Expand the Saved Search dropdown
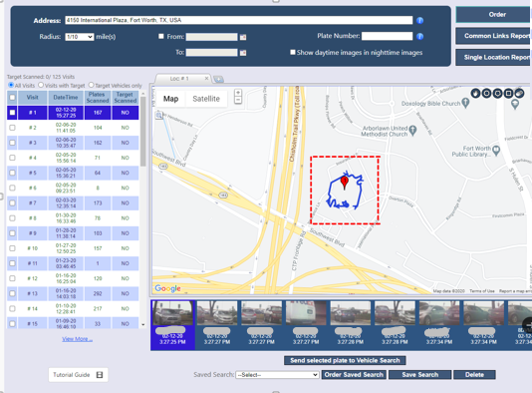The height and width of the screenshot is (393, 532). pos(277,375)
